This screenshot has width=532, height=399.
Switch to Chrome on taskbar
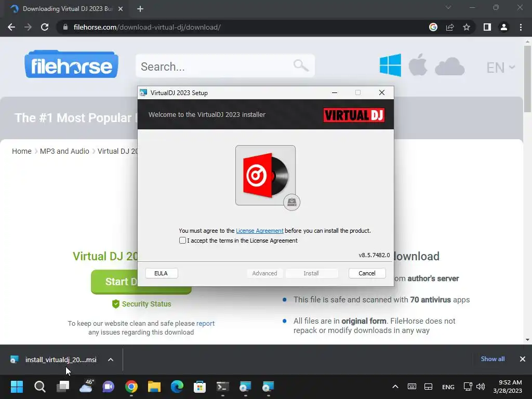click(x=131, y=387)
